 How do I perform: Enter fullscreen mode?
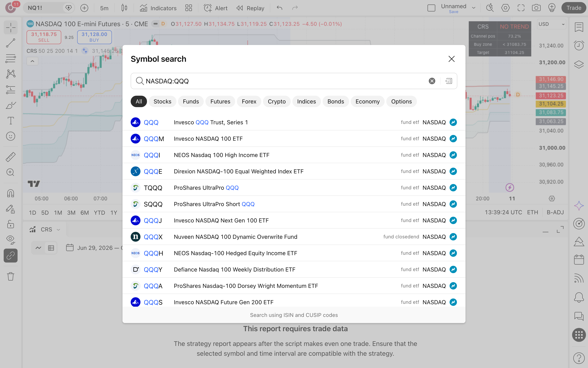pos(521,8)
